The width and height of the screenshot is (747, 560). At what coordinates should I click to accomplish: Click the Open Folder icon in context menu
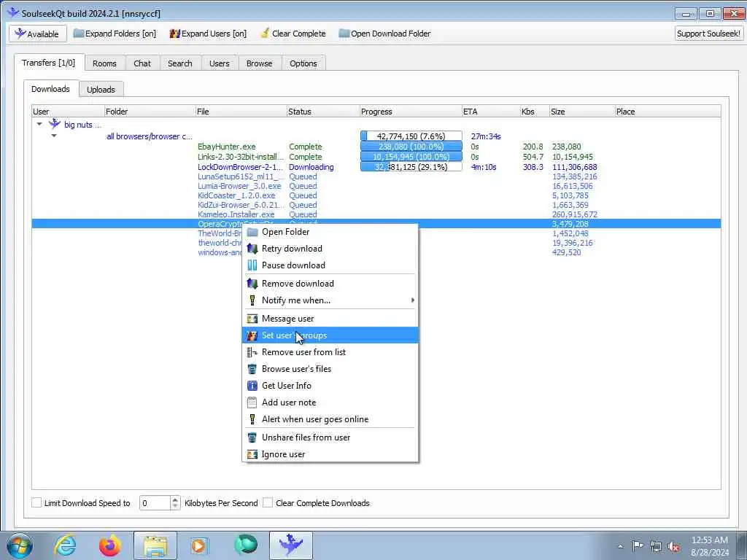point(252,232)
